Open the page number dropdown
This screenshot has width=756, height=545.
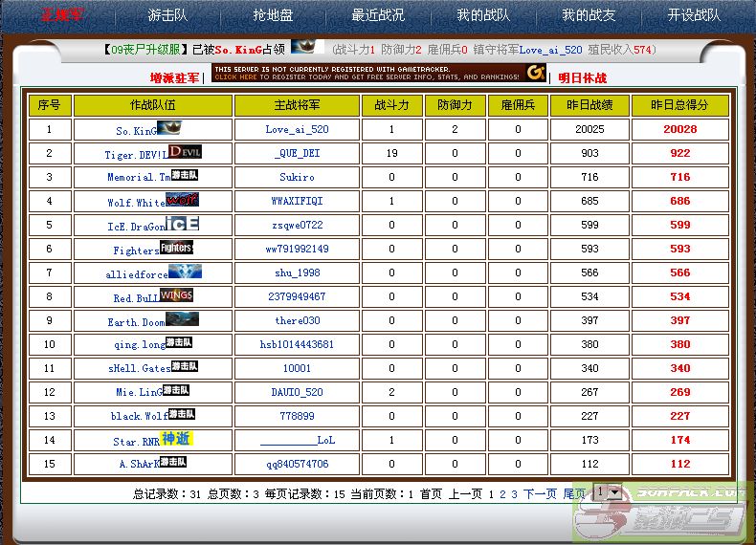[x=607, y=492]
